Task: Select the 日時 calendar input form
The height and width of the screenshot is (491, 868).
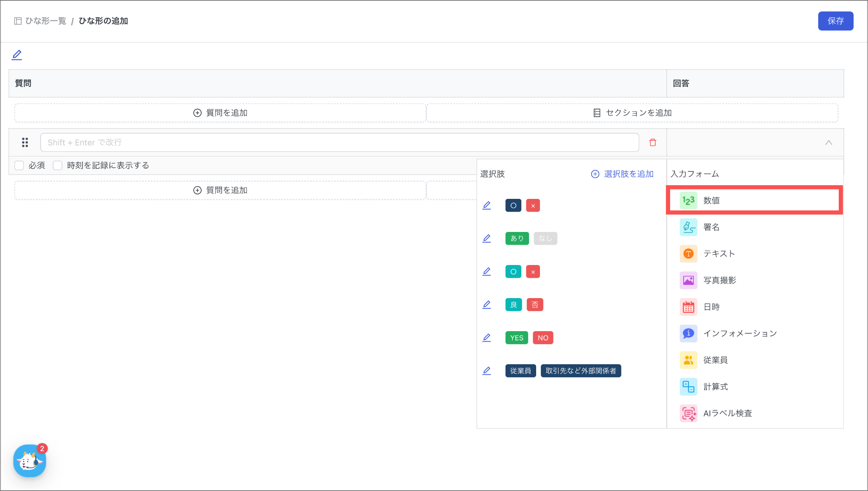Action: coord(711,307)
